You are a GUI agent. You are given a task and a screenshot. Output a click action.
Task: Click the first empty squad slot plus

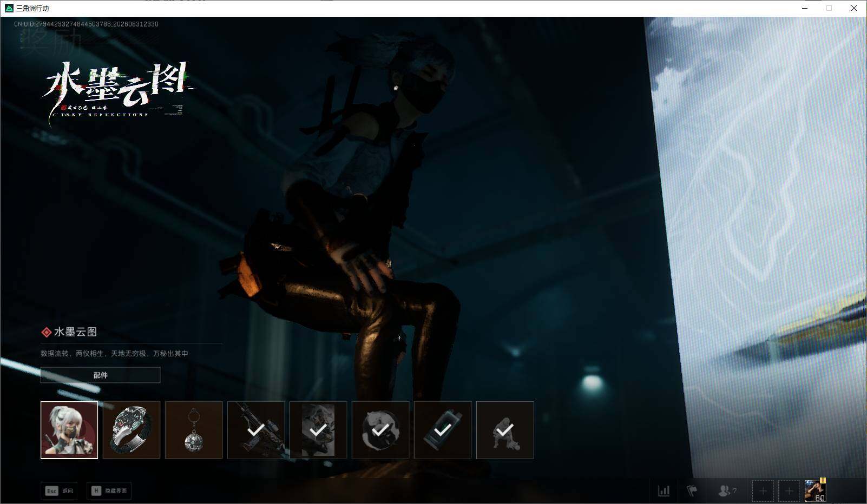[763, 491]
